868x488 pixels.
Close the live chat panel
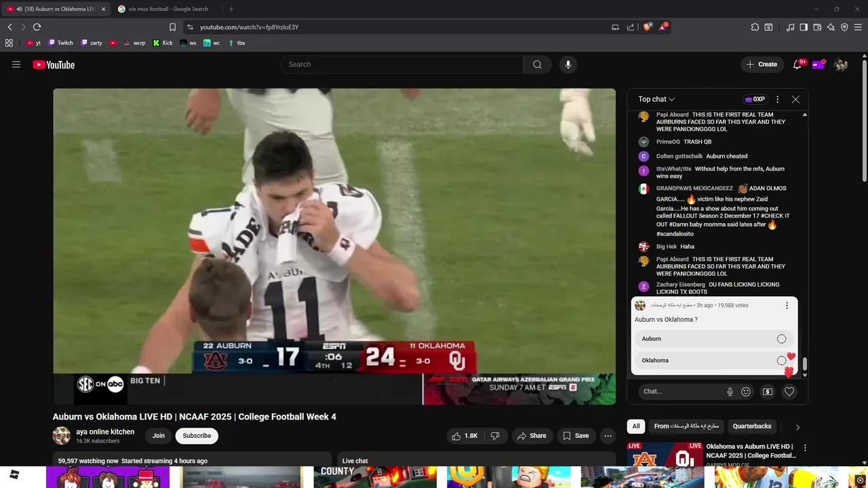coord(795,99)
